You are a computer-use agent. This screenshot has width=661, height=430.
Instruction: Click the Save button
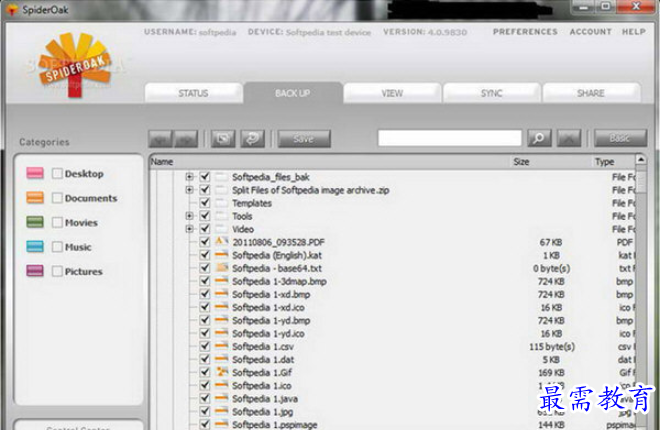tap(304, 138)
